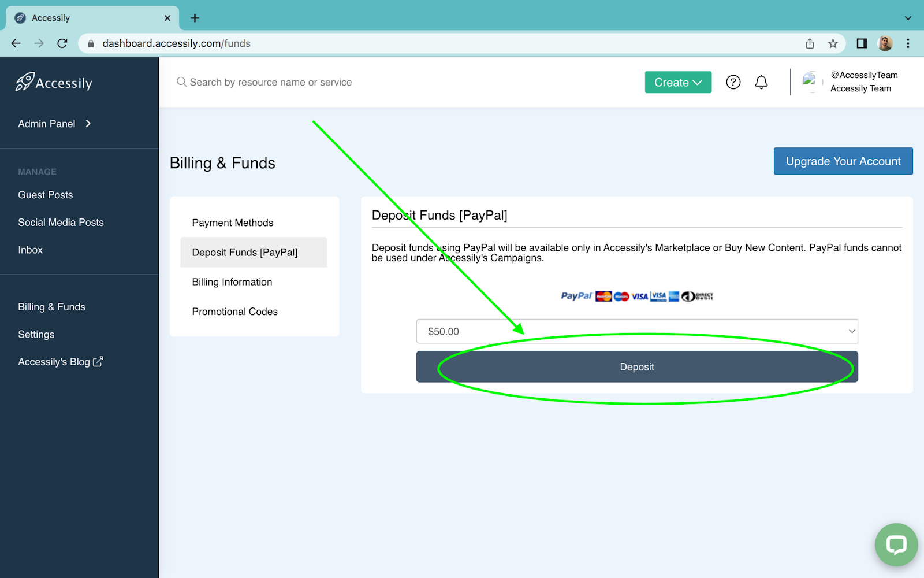
Task: Click the Accessily rocket logo
Action: click(x=54, y=82)
